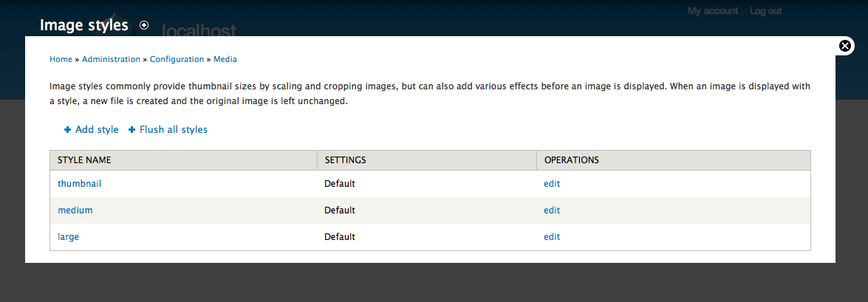Edit the thumbnail style via Operations
Viewport: 868px width, 302px height.
(x=552, y=184)
